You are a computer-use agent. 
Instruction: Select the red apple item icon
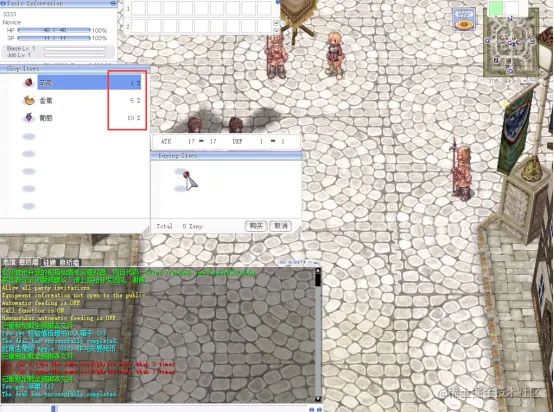29,83
